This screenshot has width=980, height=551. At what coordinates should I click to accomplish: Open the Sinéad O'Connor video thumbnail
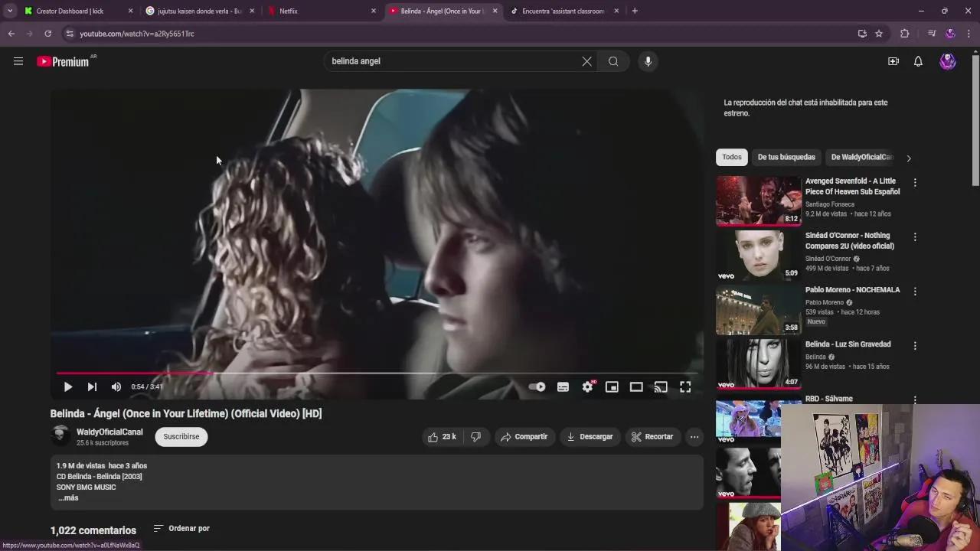pyautogui.click(x=759, y=256)
